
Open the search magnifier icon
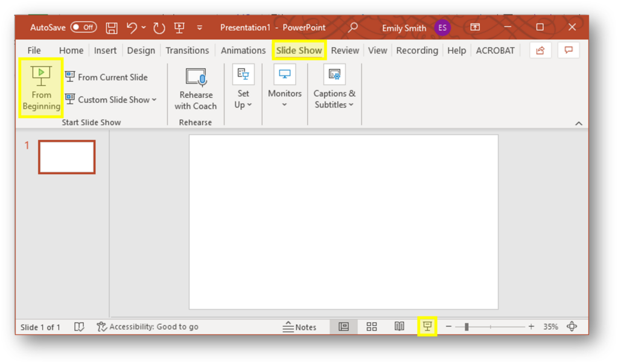pyautogui.click(x=353, y=28)
